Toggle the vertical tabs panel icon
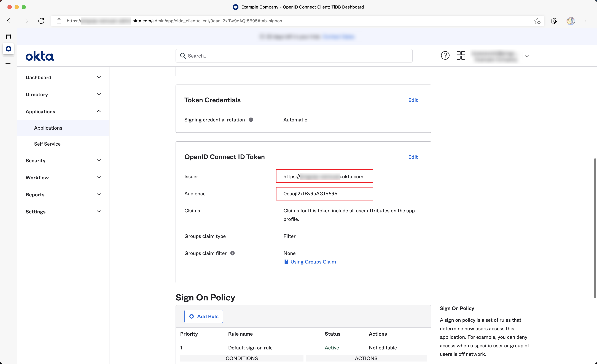Viewport: 597px width, 364px height. pos(8,37)
